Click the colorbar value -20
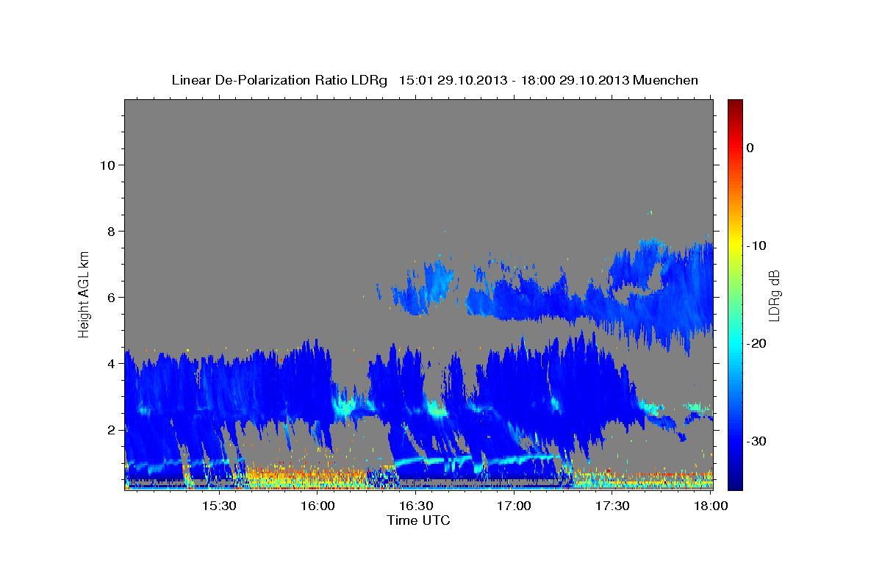The image size is (882, 588). click(756, 343)
